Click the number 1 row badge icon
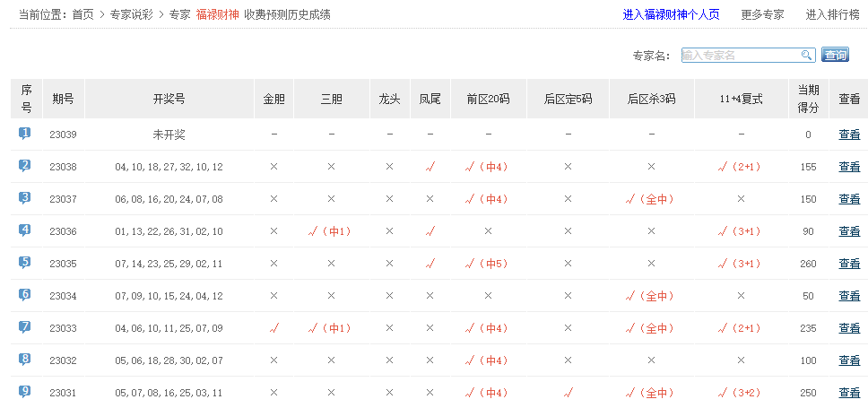This screenshot has width=868, height=408. [x=25, y=134]
